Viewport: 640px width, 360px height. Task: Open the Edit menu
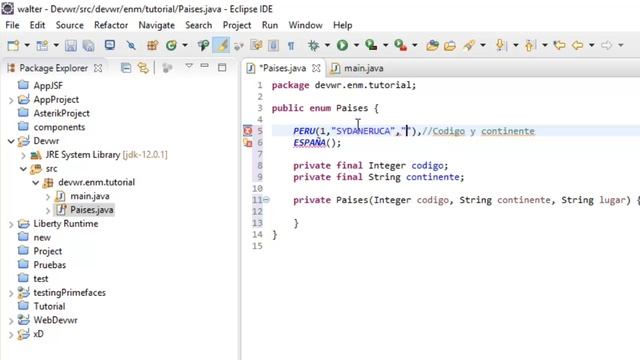click(37, 25)
